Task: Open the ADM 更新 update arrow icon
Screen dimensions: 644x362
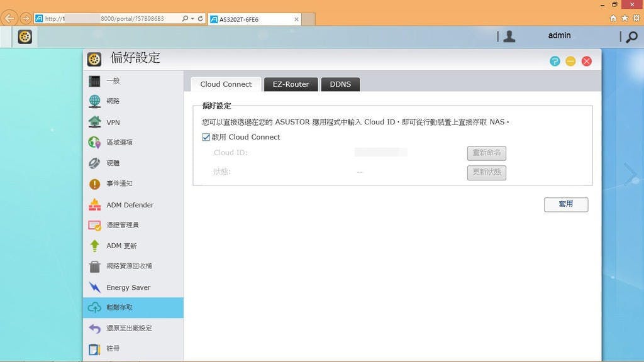Action: pos(94,246)
